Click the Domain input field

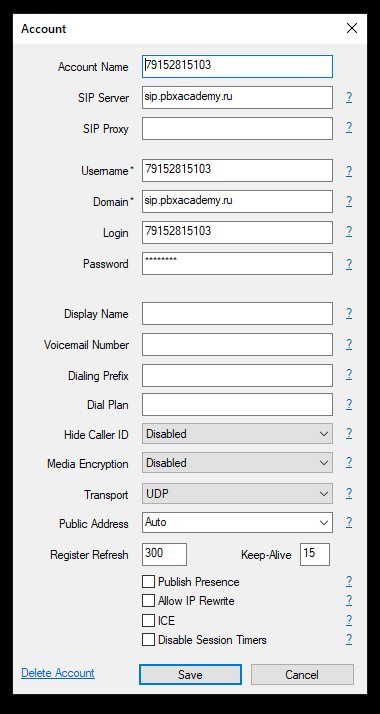[237, 201]
